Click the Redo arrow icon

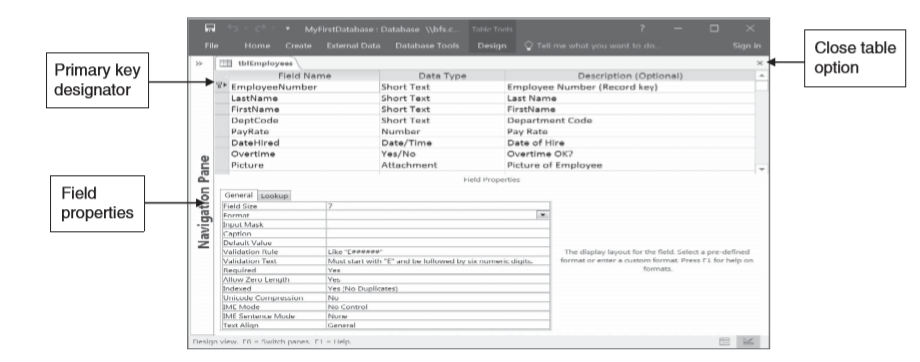261,28
